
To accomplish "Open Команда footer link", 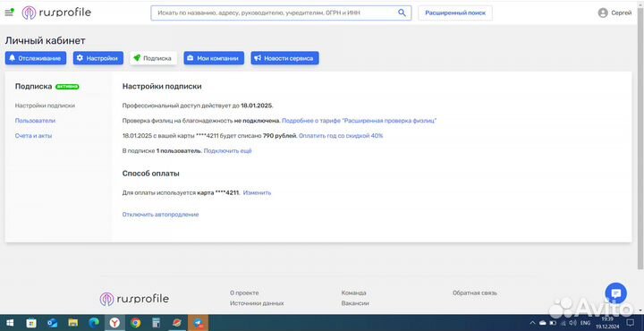I will pyautogui.click(x=353, y=293).
